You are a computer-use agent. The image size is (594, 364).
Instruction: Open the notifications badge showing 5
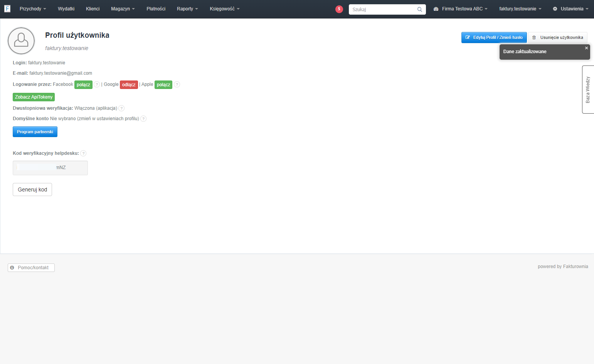[x=339, y=9]
